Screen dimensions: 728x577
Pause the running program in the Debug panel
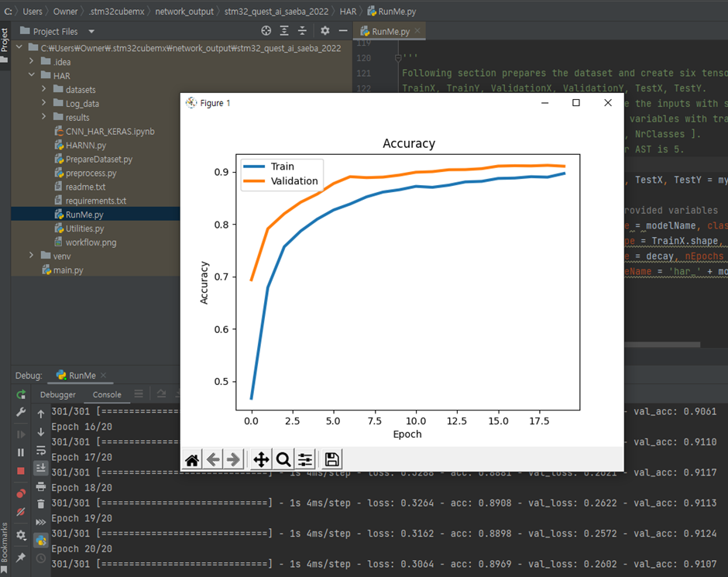point(21,452)
